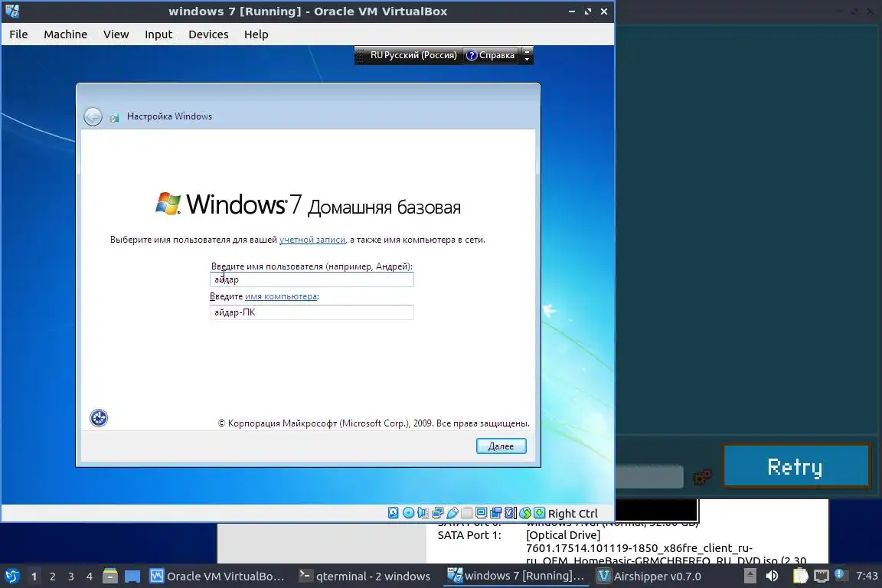The height and width of the screenshot is (588, 882).
Task: Open the учетной записи link
Action: point(312,240)
